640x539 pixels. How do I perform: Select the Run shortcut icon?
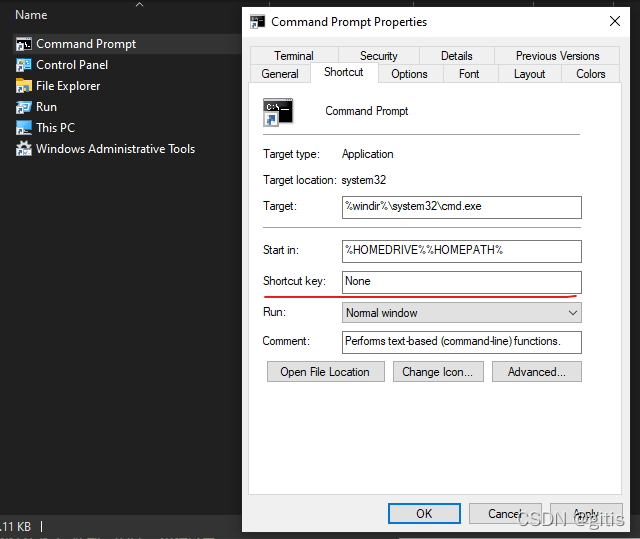24,107
